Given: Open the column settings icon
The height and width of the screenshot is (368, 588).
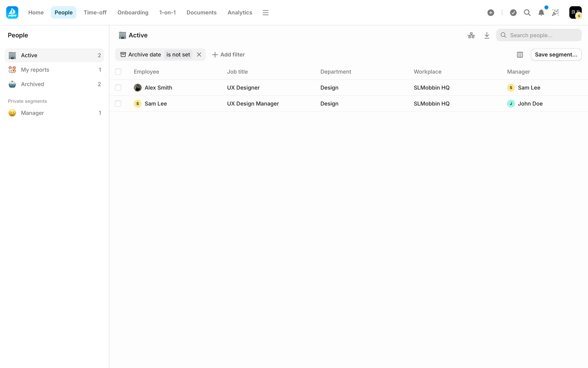Looking at the screenshot, I should (x=520, y=55).
